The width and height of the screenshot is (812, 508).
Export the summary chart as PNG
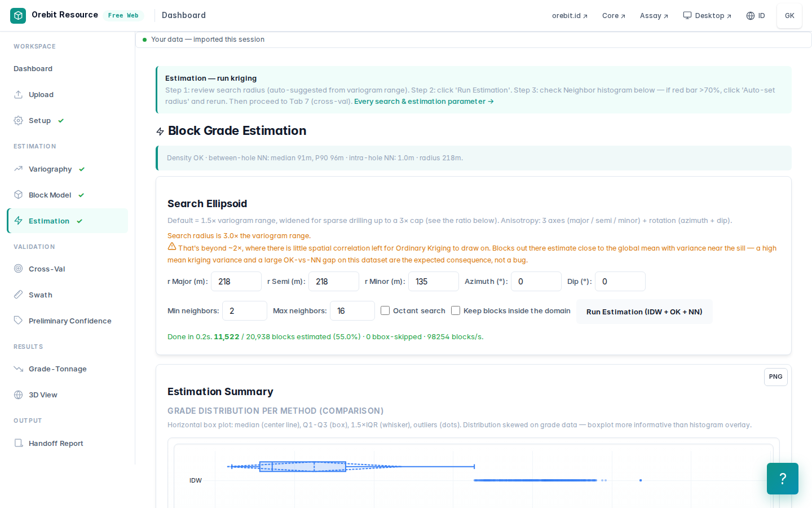pos(775,377)
